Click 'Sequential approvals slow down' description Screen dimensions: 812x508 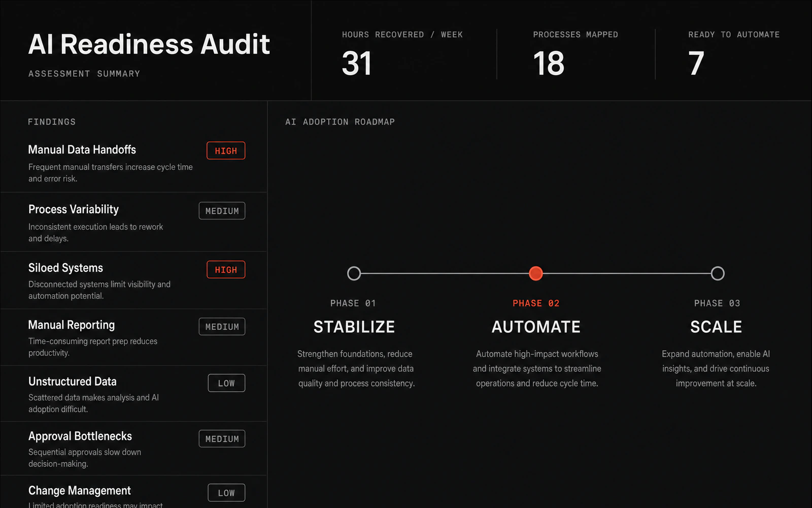[85, 458]
